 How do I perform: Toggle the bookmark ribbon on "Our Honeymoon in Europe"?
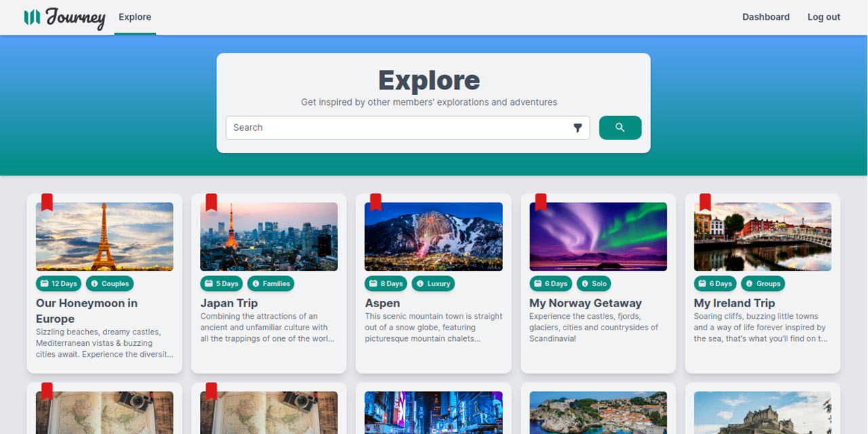pos(47,201)
